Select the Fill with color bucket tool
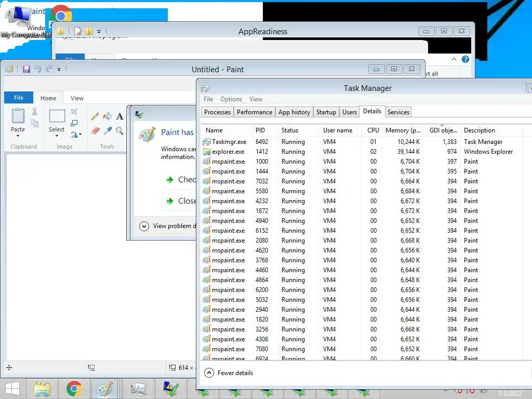Screen dimensions: 532x399 tap(108, 116)
